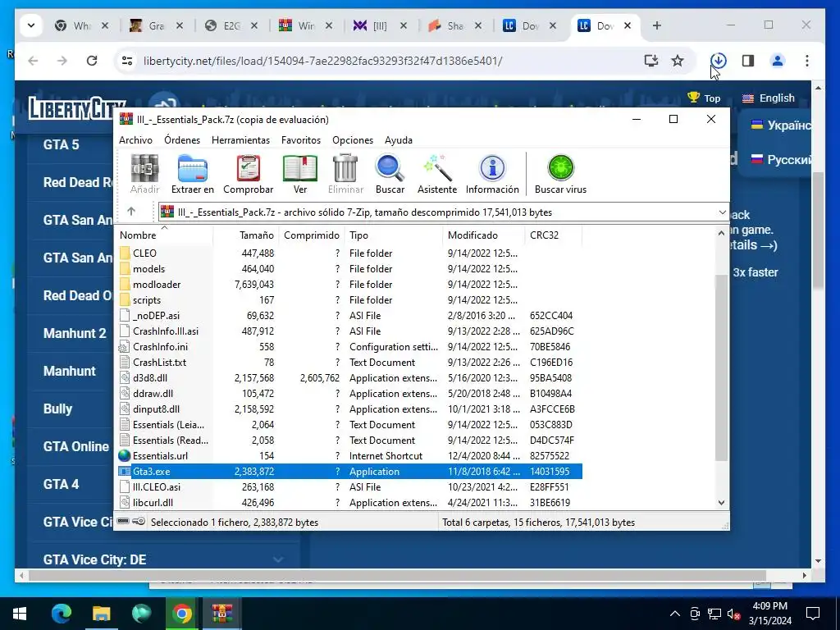840x630 pixels.
Task: Click muted volume tray icon
Action: coord(733,614)
